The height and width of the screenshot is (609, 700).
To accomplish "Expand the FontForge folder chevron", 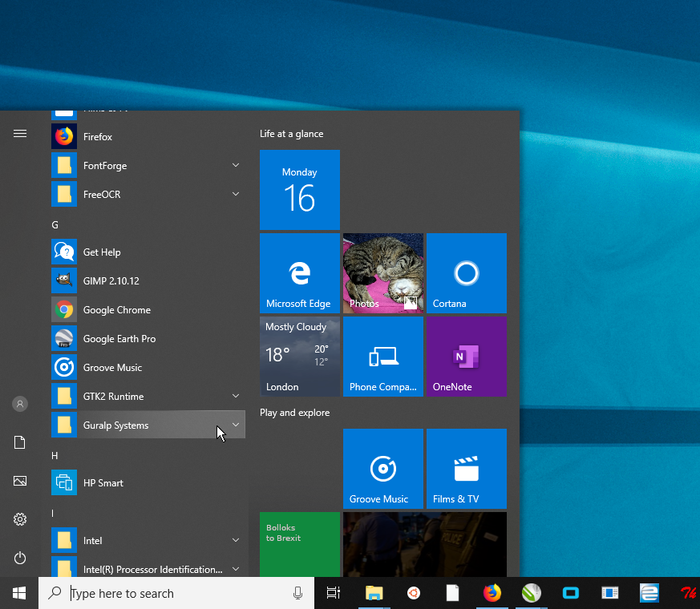I will pos(235,166).
